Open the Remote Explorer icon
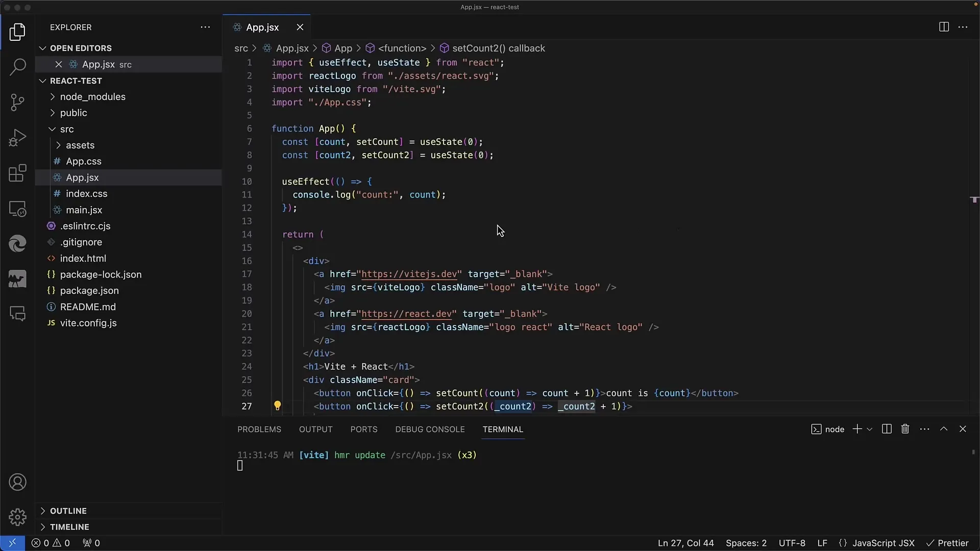 17,209
